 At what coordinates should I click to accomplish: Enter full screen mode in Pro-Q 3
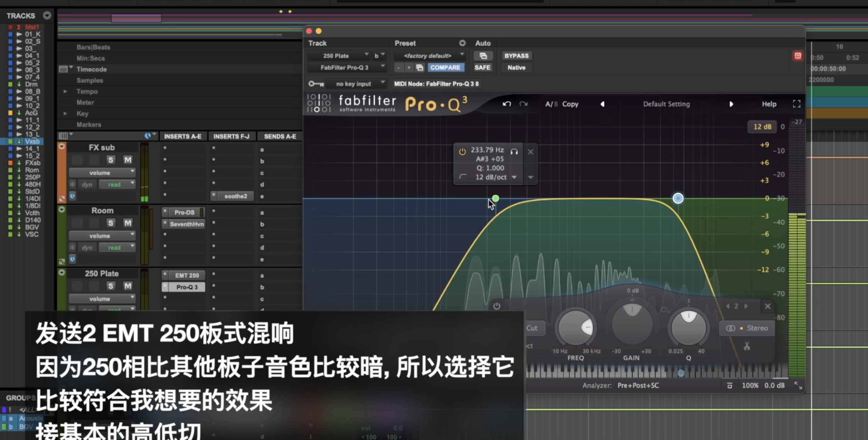click(x=796, y=104)
